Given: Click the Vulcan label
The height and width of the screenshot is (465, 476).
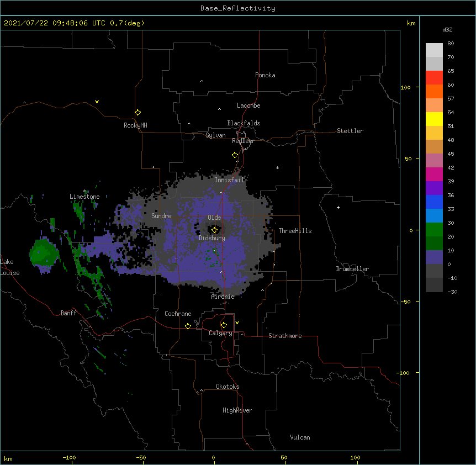Looking at the screenshot, I should click(x=300, y=437).
